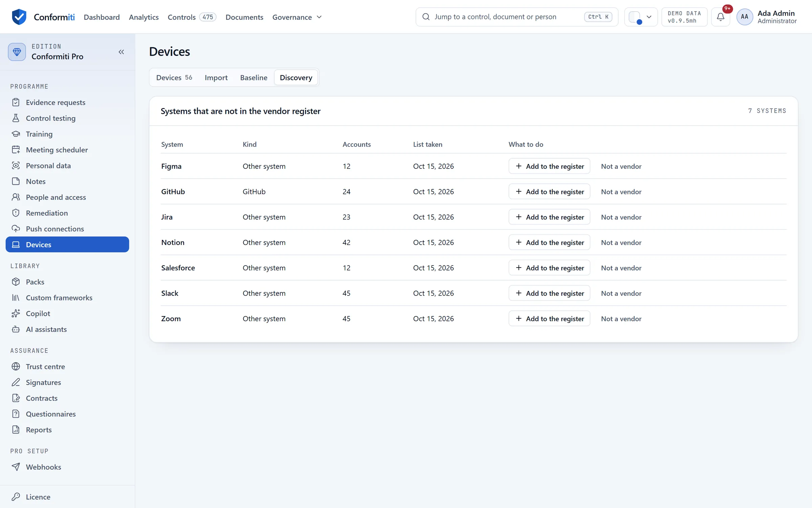Mark Jira as not a vendor
The image size is (812, 508).
coord(621,217)
